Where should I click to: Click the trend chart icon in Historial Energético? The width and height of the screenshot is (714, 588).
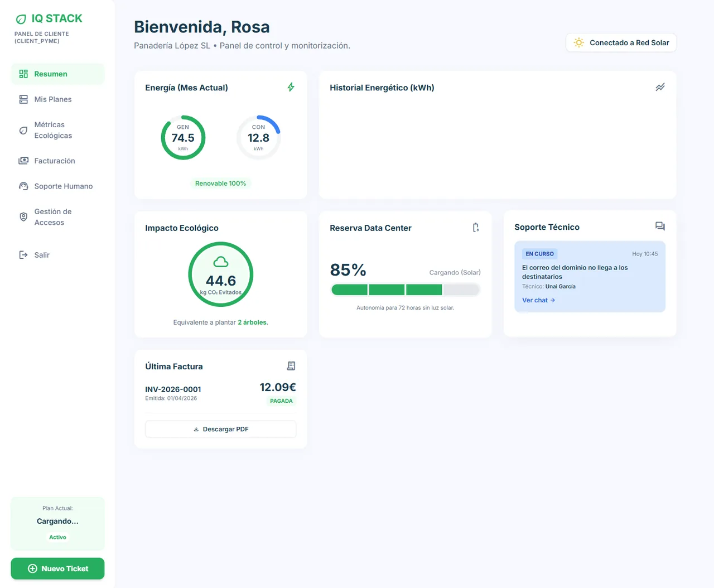660,87
